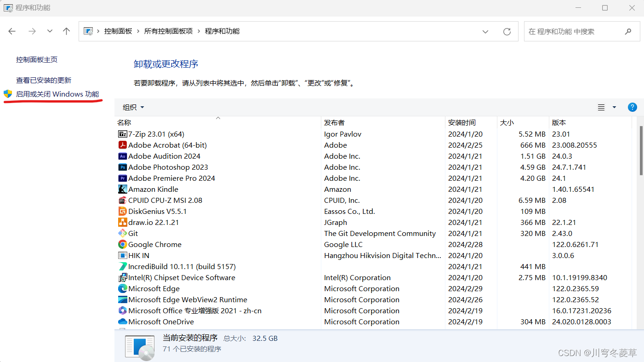This screenshot has width=644, height=362.
Task: Select the JGraph publisher cell
Action: click(336, 223)
